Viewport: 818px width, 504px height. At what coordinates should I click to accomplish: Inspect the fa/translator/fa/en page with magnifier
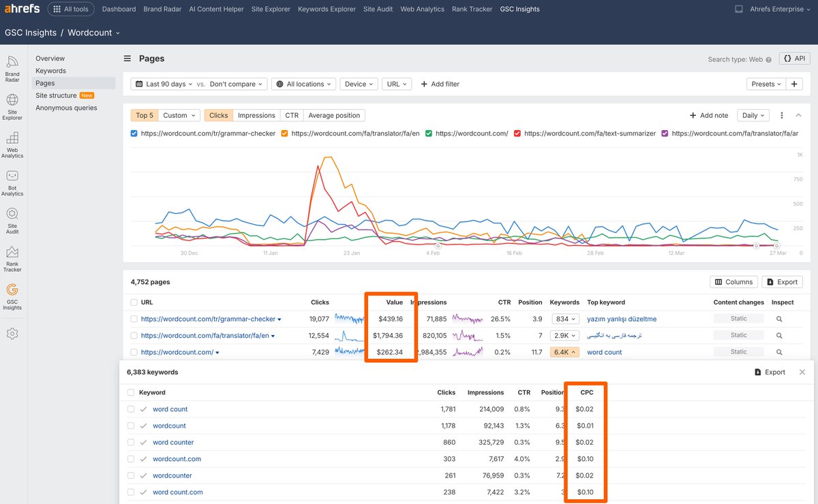pos(779,336)
